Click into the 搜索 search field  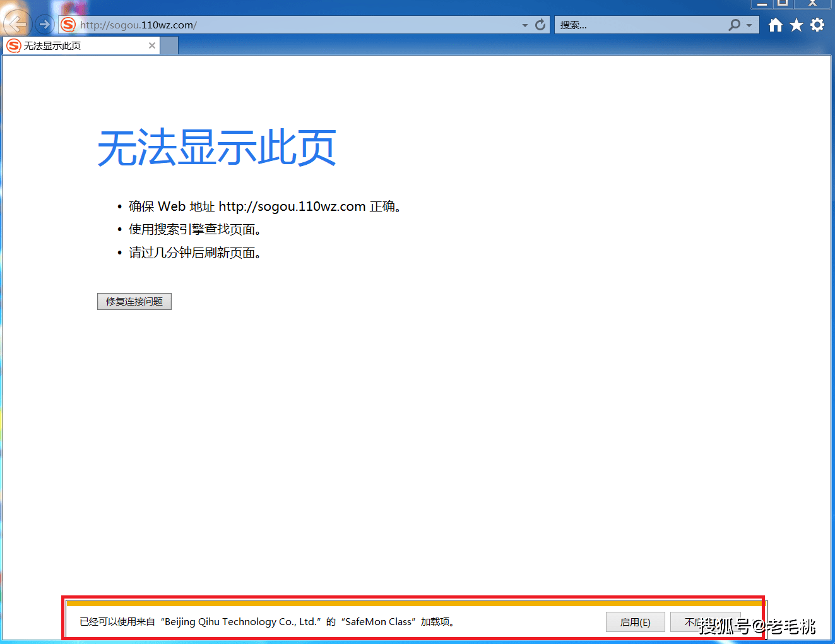(637, 25)
